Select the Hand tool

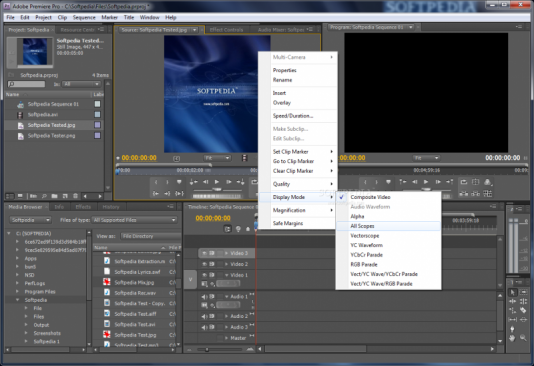coord(513,338)
